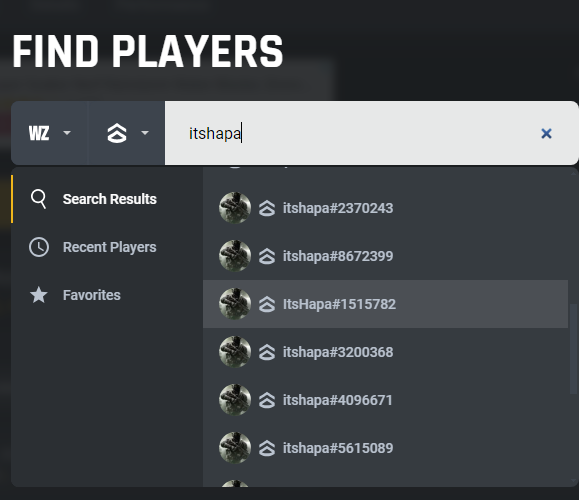Clear the search with the X icon
The width and height of the screenshot is (579, 500).
tap(546, 133)
